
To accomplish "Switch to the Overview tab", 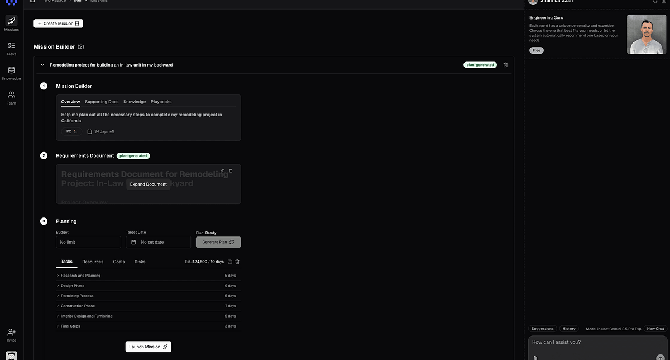I will click(x=70, y=102).
